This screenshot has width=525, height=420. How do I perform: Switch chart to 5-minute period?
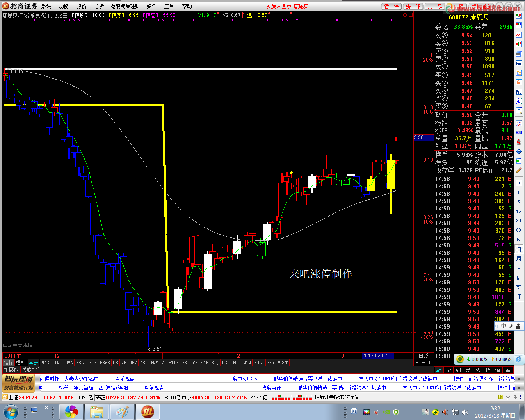[519, 202]
